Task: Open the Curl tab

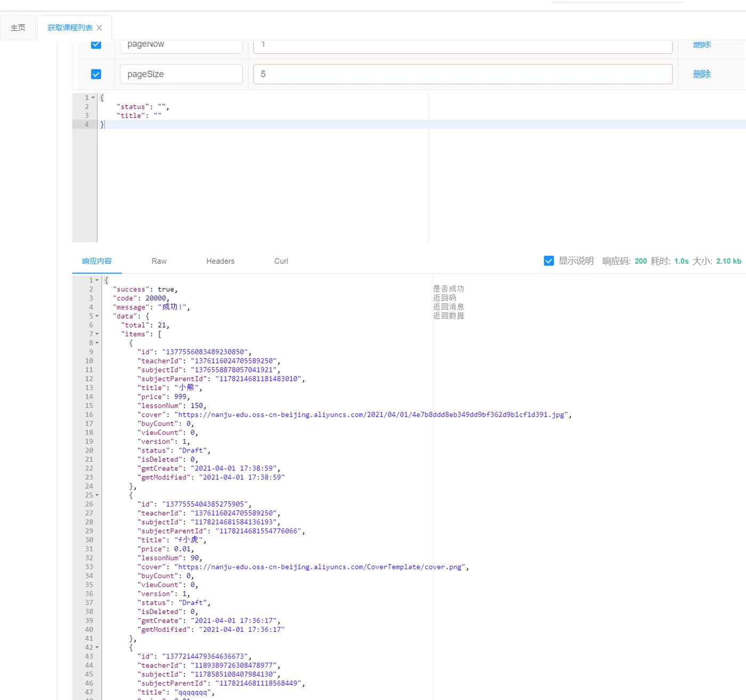Action: click(x=281, y=261)
